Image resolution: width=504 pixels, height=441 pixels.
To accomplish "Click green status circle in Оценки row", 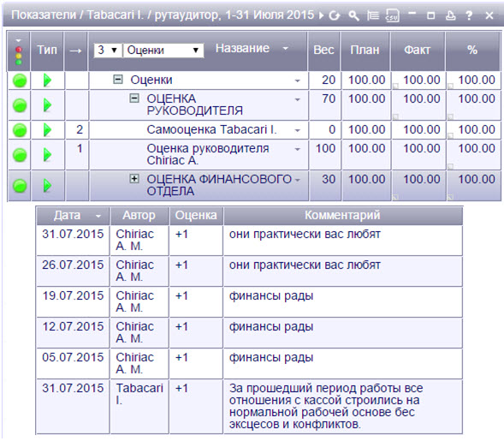I will pyautogui.click(x=20, y=80).
